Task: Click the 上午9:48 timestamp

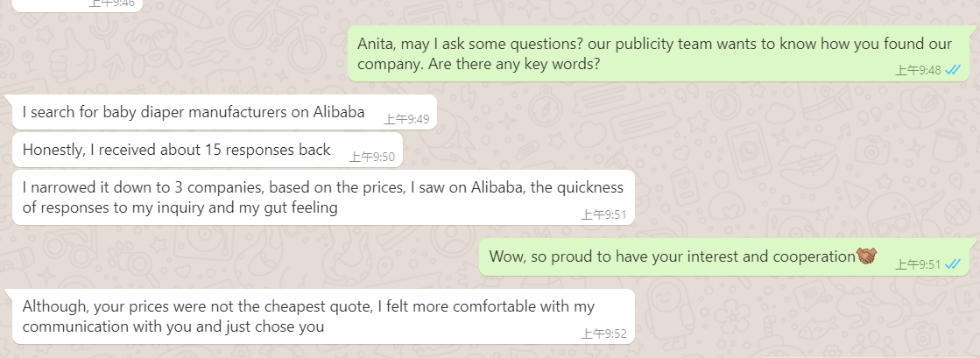Action: coord(918,71)
